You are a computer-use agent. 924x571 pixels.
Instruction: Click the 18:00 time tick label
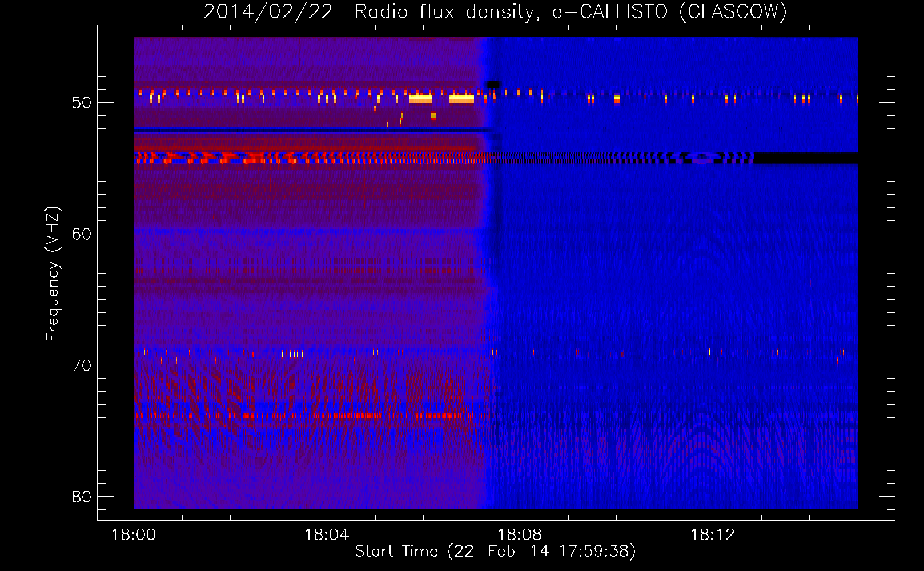[x=134, y=535]
